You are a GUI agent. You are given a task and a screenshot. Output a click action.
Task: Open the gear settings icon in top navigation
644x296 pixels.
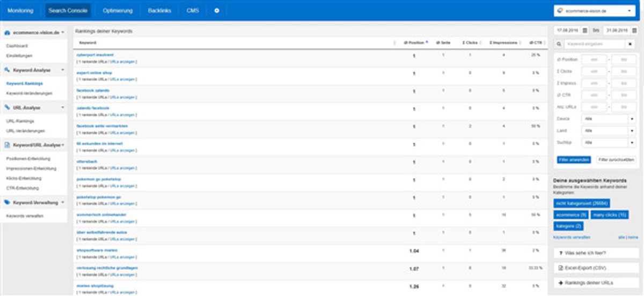[217, 10]
